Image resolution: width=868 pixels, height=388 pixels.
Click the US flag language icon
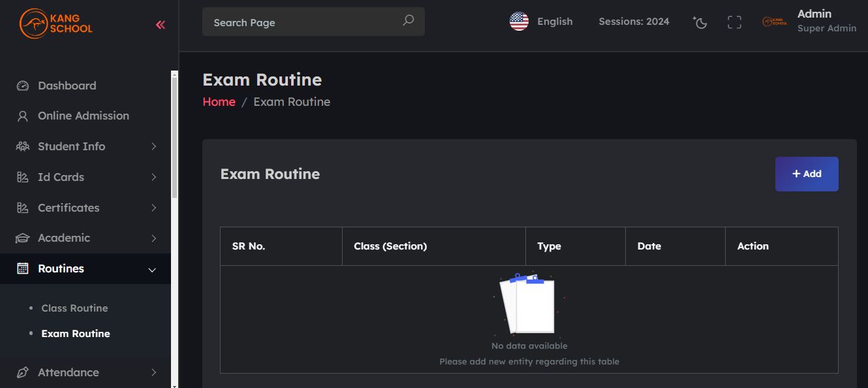point(519,22)
